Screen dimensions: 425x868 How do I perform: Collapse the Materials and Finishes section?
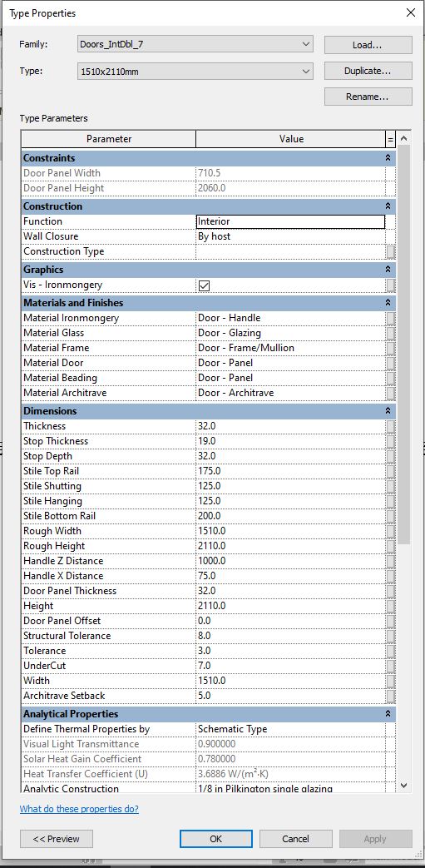(388, 303)
